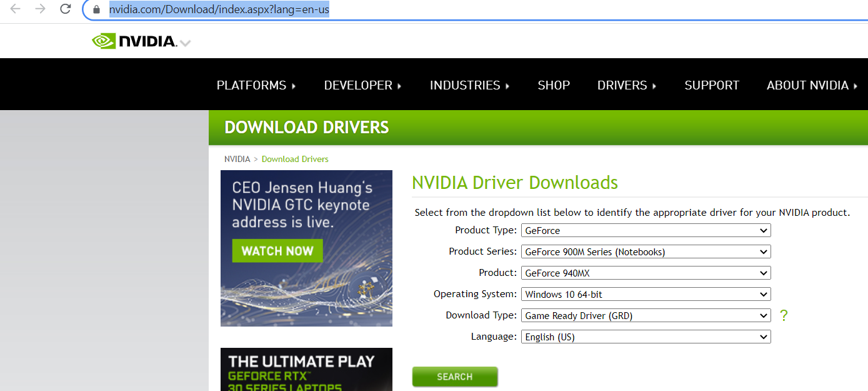
Task: Open the Operating System dropdown
Action: click(646, 295)
